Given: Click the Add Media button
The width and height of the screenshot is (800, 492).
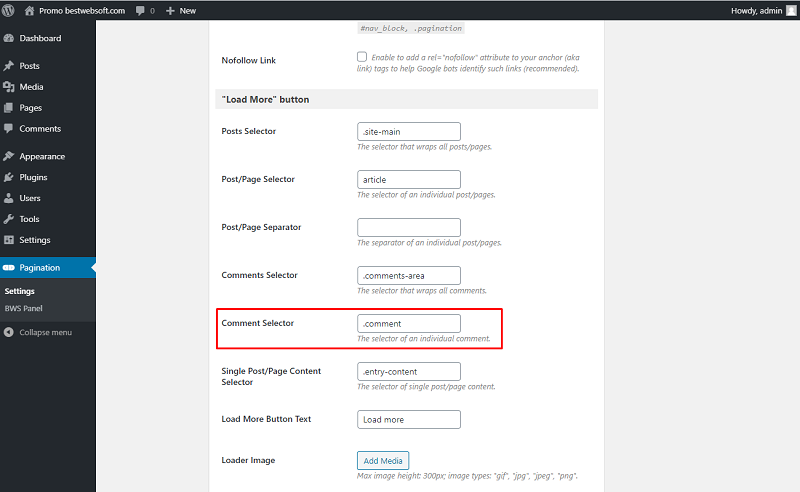Looking at the screenshot, I should coord(383,460).
